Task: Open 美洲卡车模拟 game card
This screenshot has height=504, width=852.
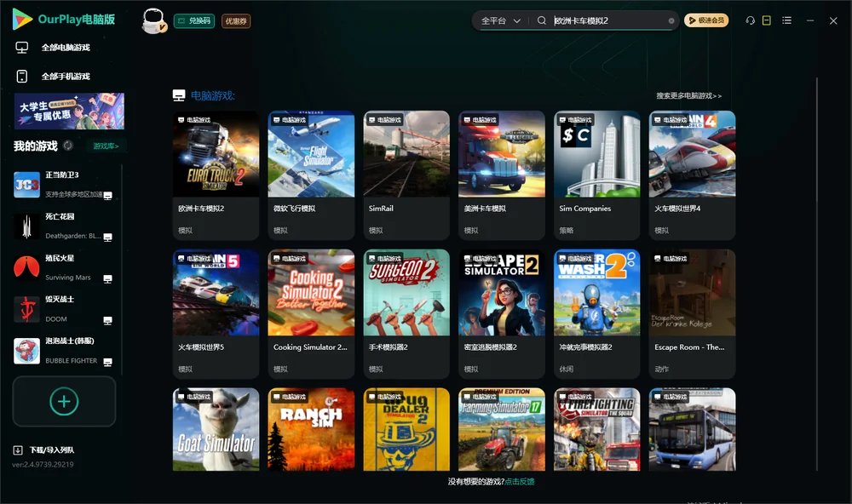Action: (502, 175)
